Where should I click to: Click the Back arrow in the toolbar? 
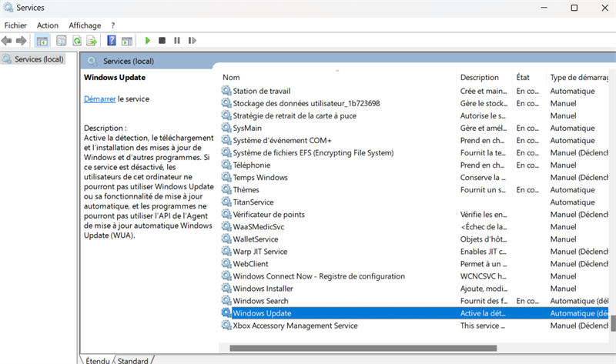pyautogui.click(x=6, y=41)
